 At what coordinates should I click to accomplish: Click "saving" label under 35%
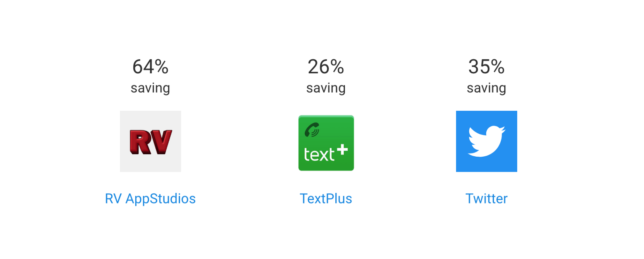click(x=486, y=88)
